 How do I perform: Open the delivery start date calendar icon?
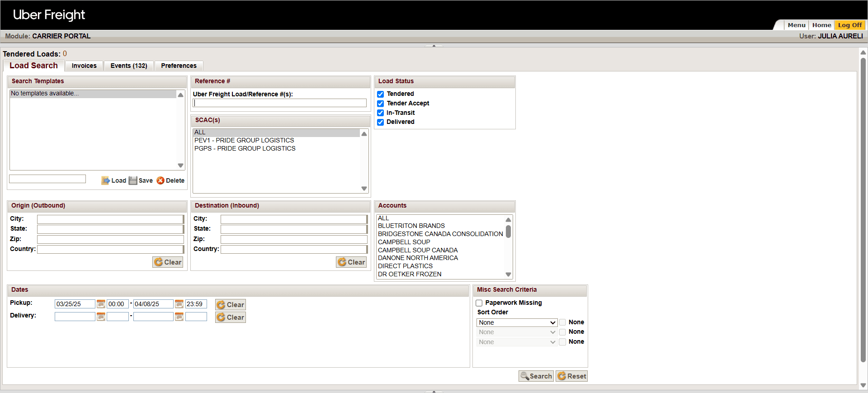101,317
